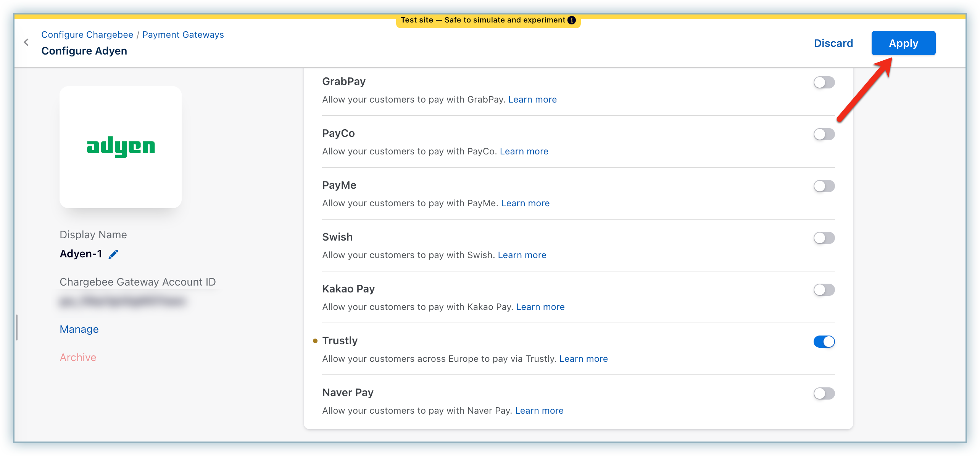980x456 pixels.
Task: Click the Naver Pay heading text
Action: click(x=348, y=393)
